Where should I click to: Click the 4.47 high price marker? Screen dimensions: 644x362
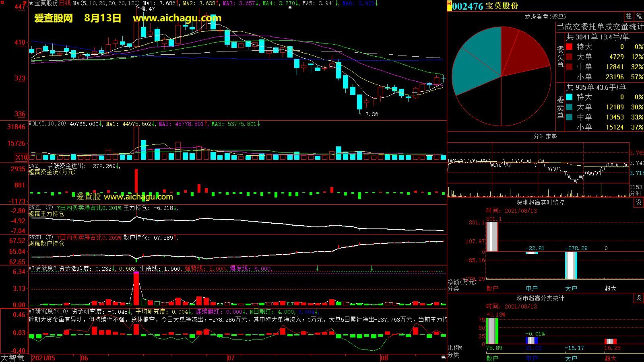click(x=148, y=9)
